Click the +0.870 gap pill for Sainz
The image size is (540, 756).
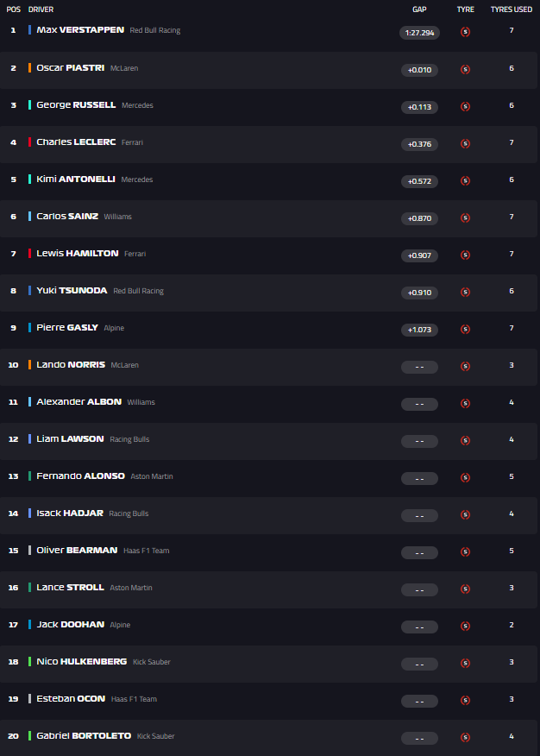[419, 218]
